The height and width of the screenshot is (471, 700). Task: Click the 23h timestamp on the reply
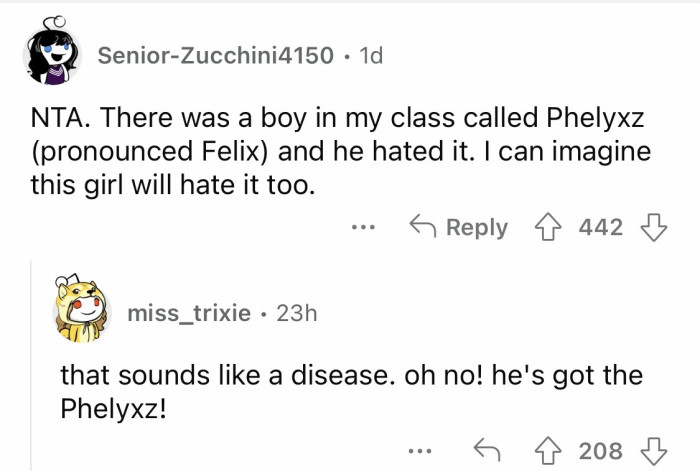295,313
